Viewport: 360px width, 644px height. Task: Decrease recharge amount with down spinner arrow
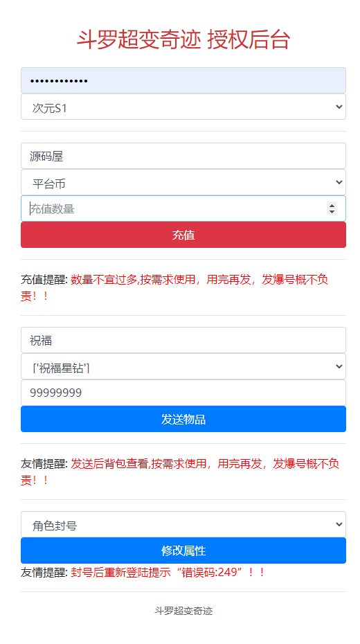[x=332, y=212]
